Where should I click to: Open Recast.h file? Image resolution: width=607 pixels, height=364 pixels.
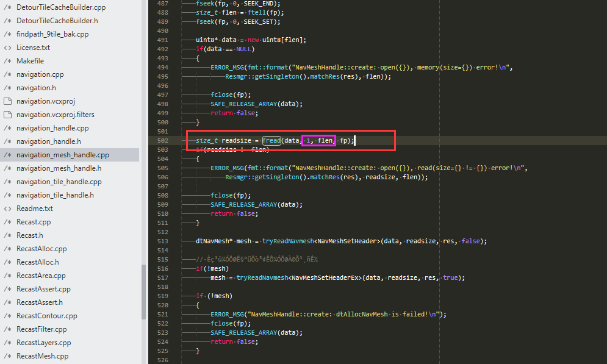(x=29, y=235)
